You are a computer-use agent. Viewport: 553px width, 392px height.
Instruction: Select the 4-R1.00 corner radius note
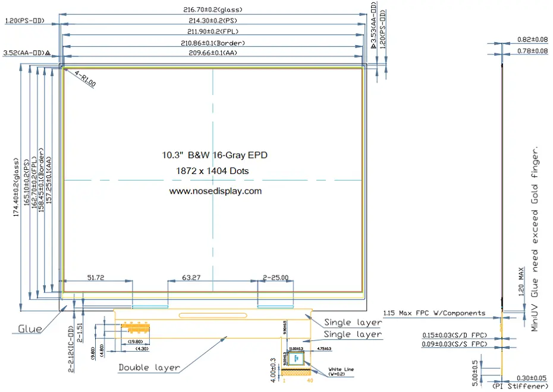84,78
